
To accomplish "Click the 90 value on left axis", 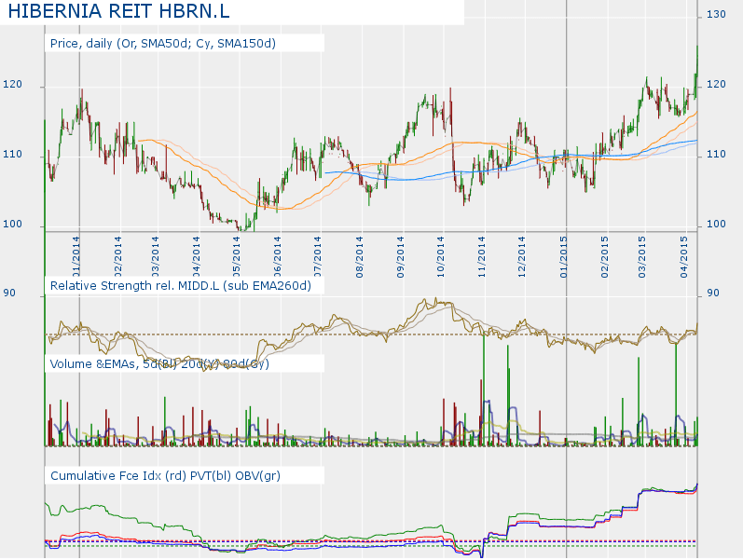I will click(9, 294).
